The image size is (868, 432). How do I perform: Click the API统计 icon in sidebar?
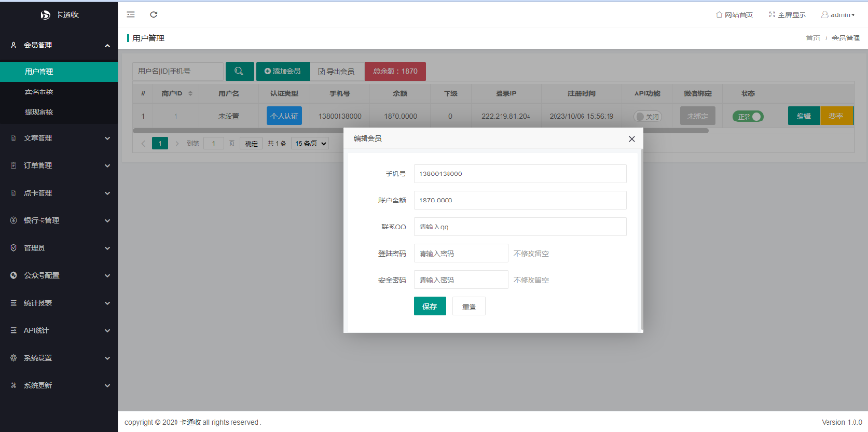pos(14,330)
